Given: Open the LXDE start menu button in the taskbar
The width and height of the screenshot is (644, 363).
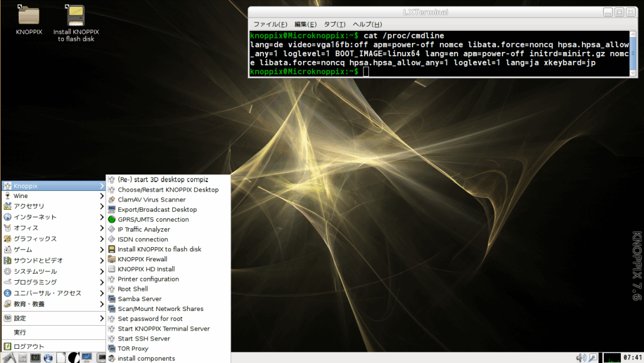Looking at the screenshot, I should (x=9, y=358).
